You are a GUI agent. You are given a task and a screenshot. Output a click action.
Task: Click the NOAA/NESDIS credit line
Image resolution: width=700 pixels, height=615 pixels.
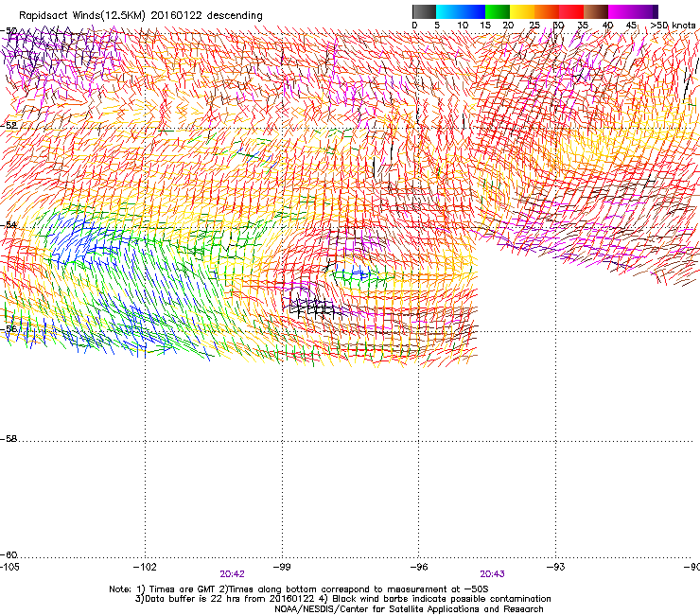tap(409, 609)
